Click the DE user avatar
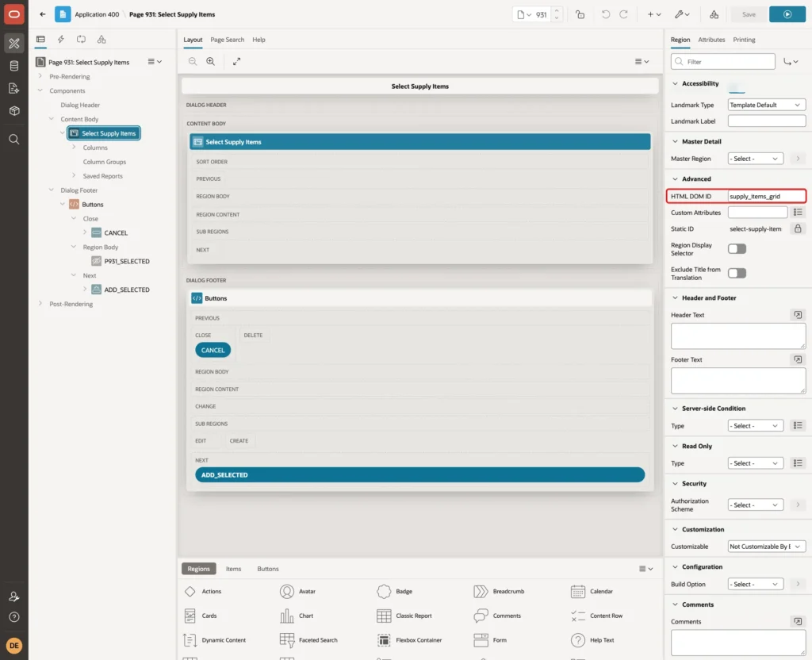Image resolution: width=812 pixels, height=660 pixels. point(14,646)
